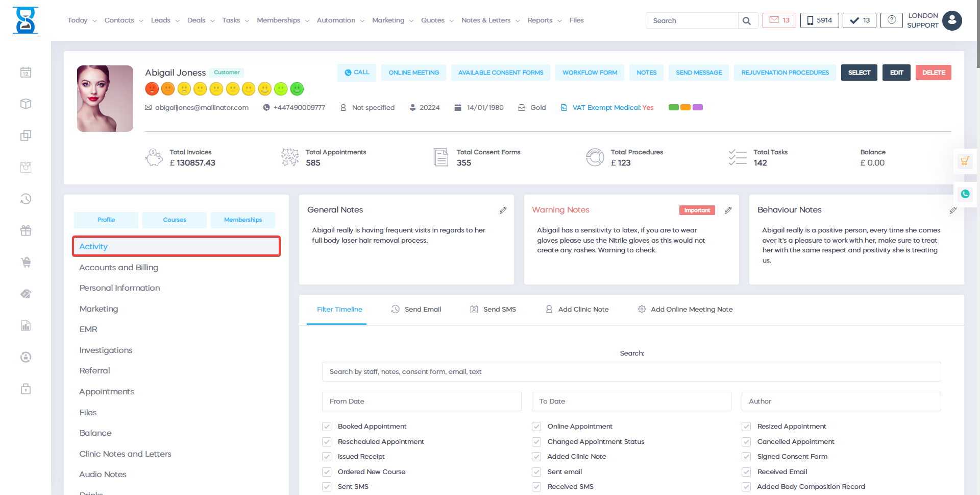The height and width of the screenshot is (495, 980).
Task: Click the search magnifier icon
Action: [x=747, y=21]
